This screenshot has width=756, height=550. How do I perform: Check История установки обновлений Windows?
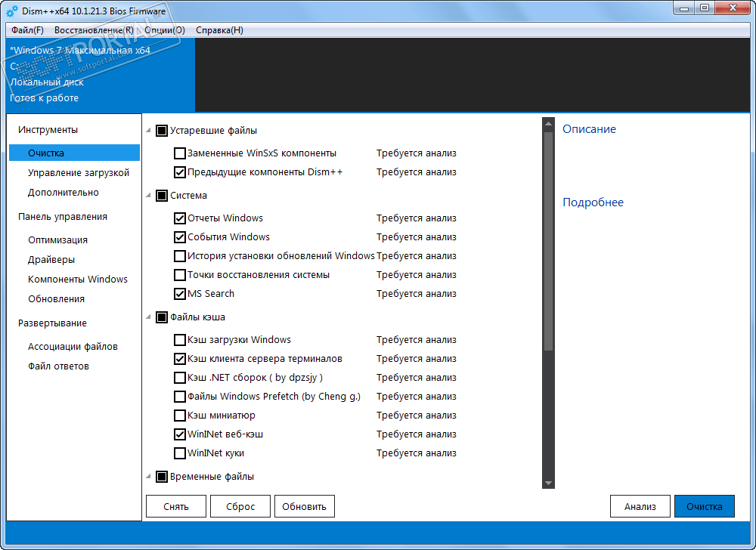click(179, 256)
